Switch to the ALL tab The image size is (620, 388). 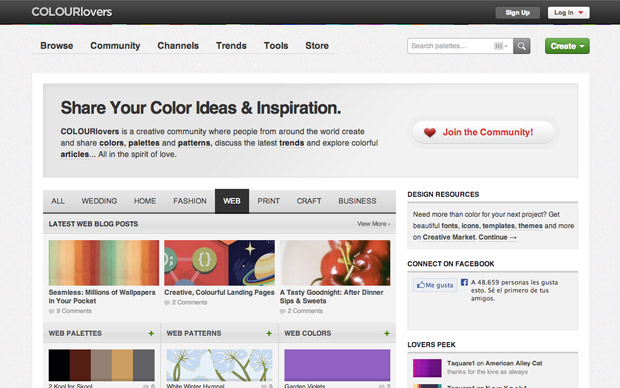[58, 201]
